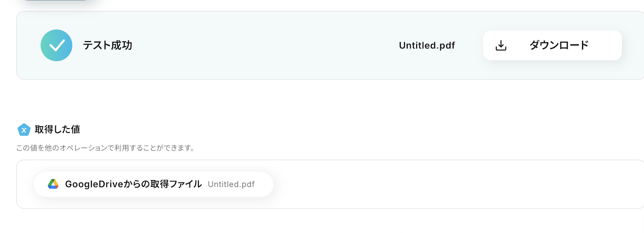This screenshot has width=644, height=233.
Task: Click the Google Drive logo icon
Action: [53, 184]
